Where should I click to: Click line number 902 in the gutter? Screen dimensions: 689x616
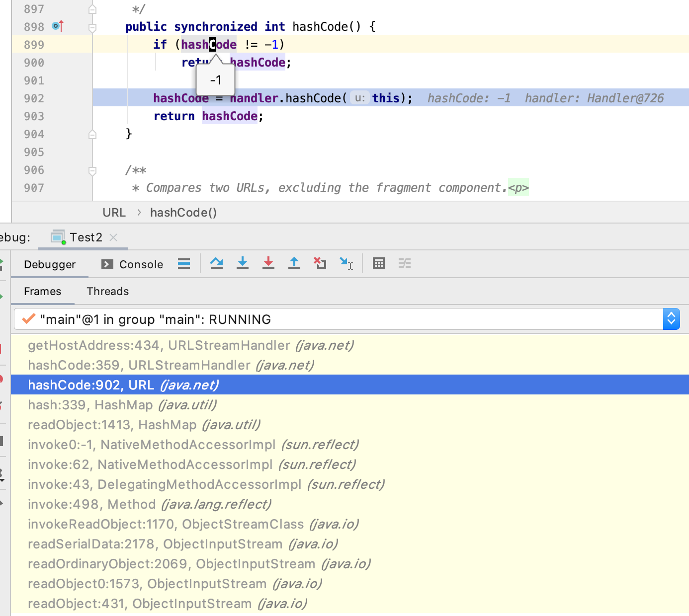tap(34, 98)
